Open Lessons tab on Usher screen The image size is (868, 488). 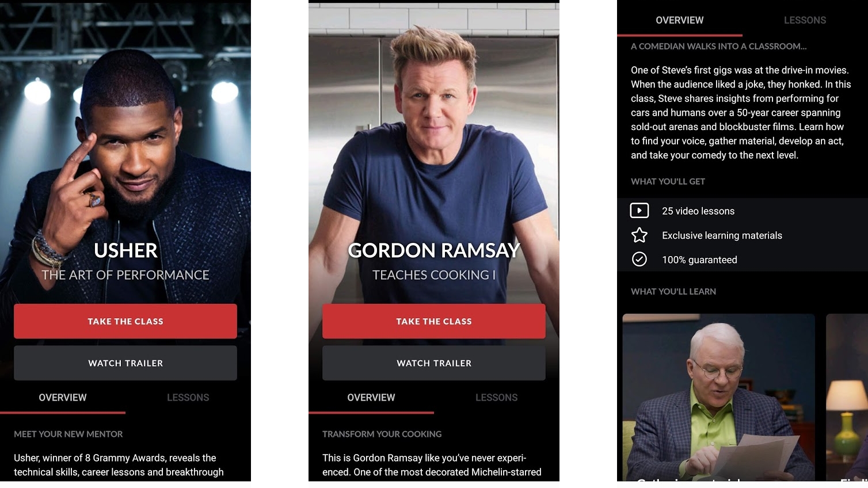coord(188,398)
